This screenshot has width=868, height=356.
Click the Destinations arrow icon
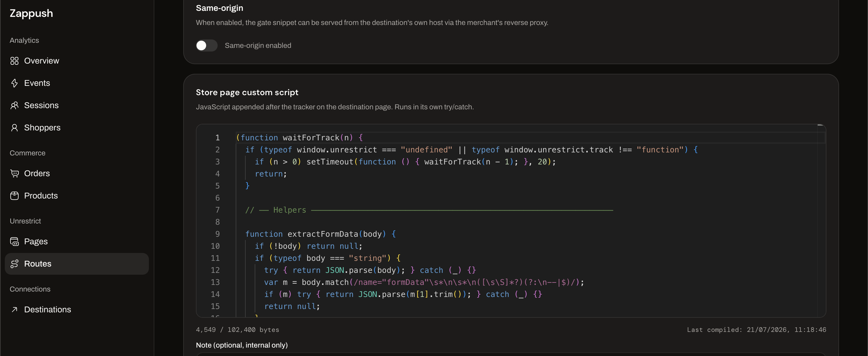click(14, 310)
